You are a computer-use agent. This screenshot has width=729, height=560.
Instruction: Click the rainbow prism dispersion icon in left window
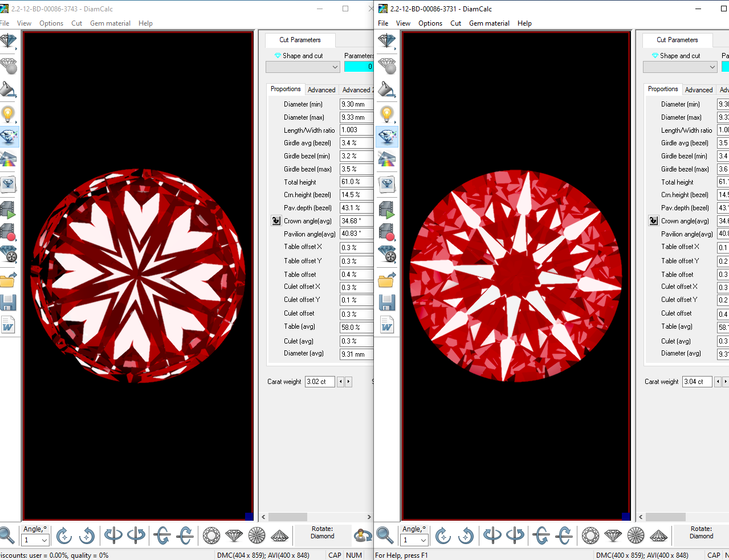(9, 160)
